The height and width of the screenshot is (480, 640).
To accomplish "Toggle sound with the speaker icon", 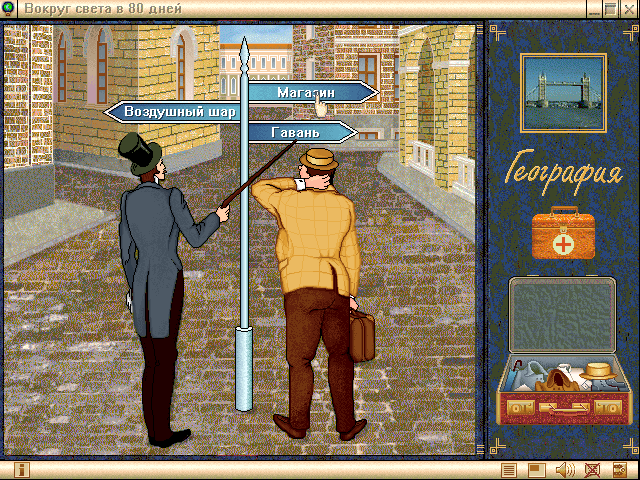I will 565,470.
